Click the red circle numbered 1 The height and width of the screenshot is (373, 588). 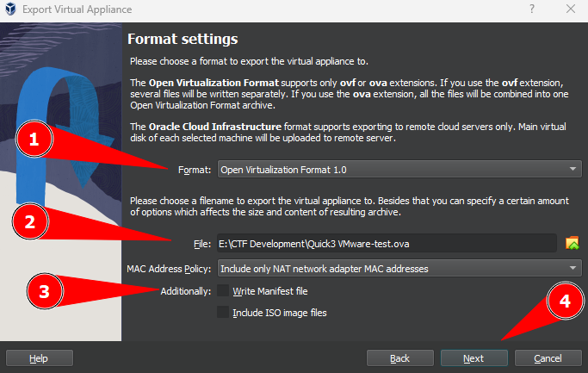click(x=34, y=141)
